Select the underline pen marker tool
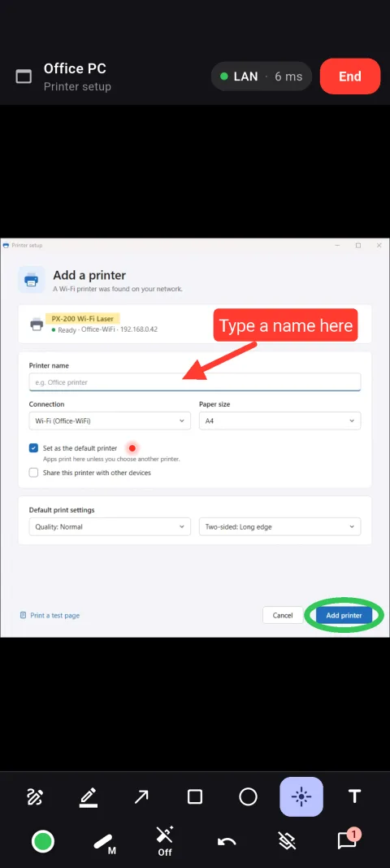The image size is (390, 868). pyautogui.click(x=88, y=796)
